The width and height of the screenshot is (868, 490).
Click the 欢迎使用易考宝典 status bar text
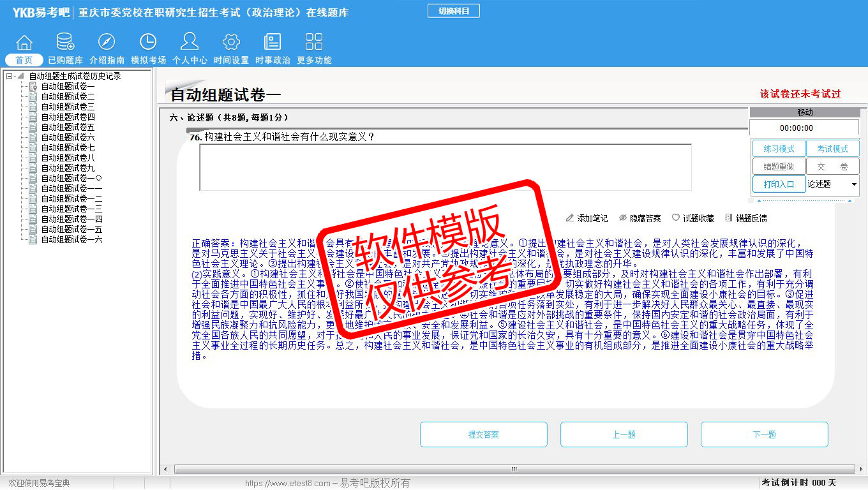click(x=39, y=483)
